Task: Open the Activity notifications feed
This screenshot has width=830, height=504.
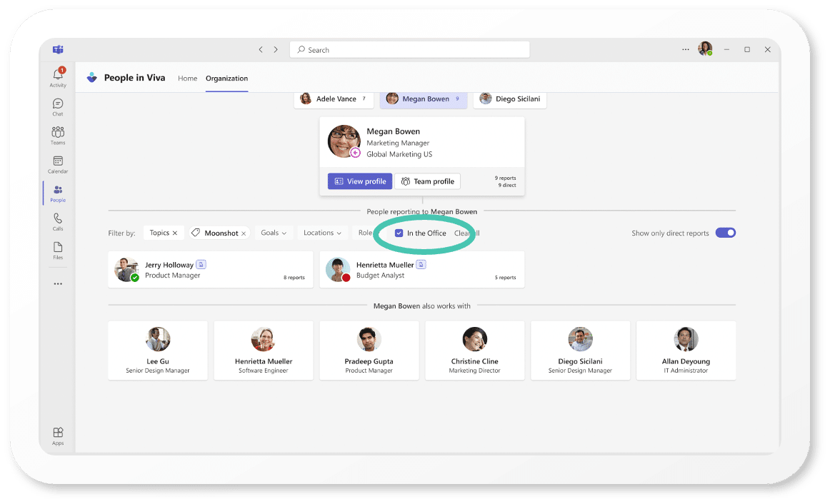Action: point(58,77)
